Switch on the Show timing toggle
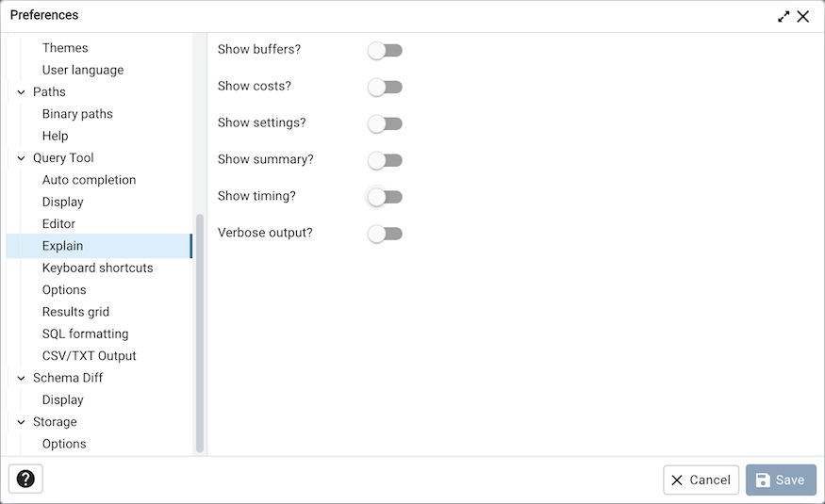This screenshot has width=825, height=504. coord(385,197)
